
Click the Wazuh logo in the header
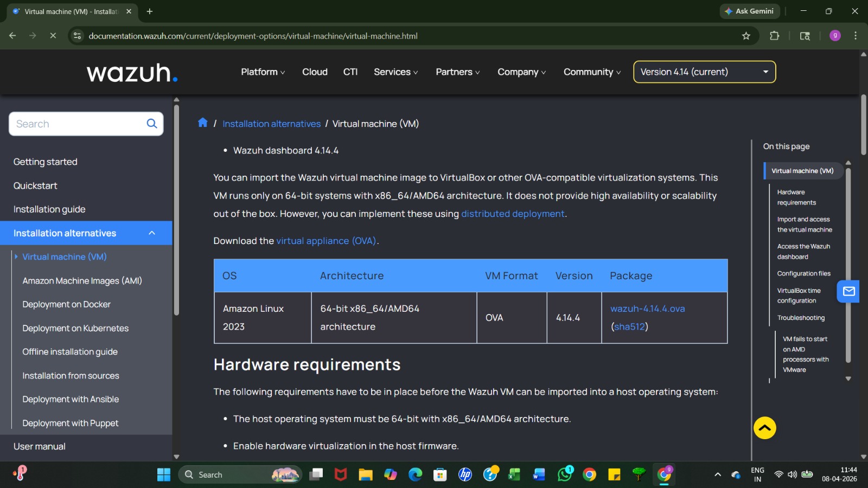pyautogui.click(x=132, y=73)
